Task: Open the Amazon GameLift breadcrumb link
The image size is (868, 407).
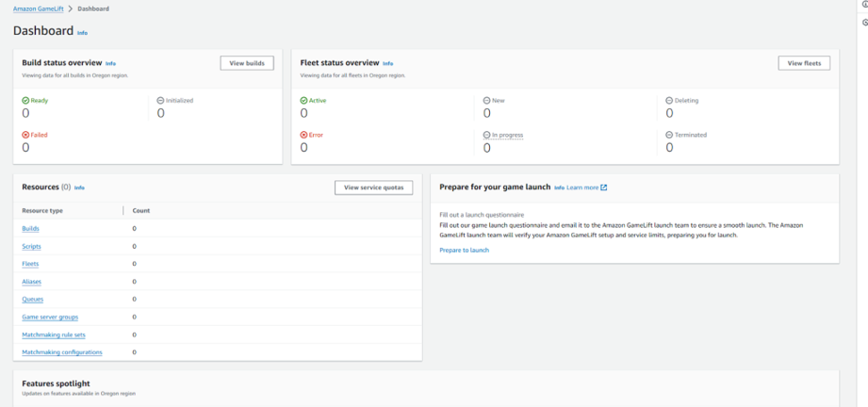Action: click(39, 8)
